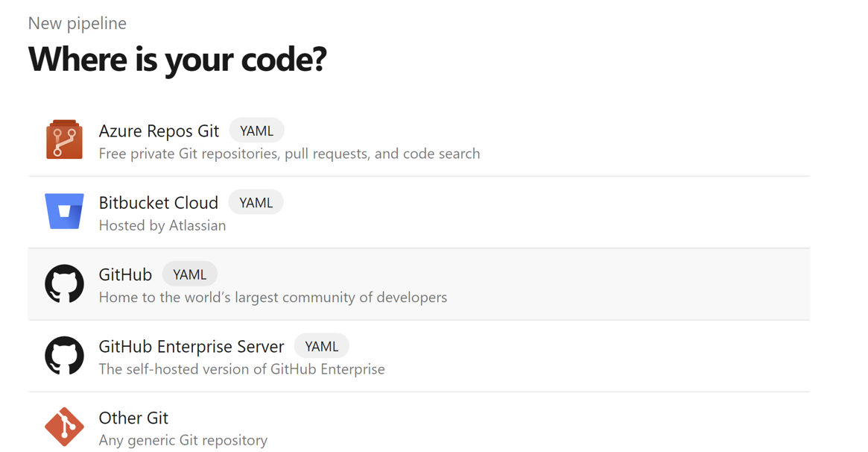Click YAML badge beside GitHub Enterprise Server
The height and width of the screenshot is (452, 868).
coord(322,346)
